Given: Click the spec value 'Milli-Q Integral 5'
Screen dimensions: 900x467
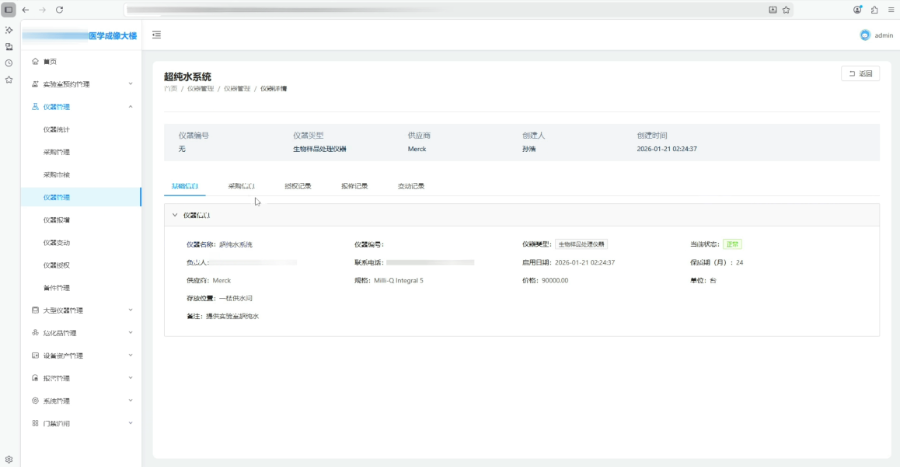Looking at the screenshot, I should pos(398,281).
